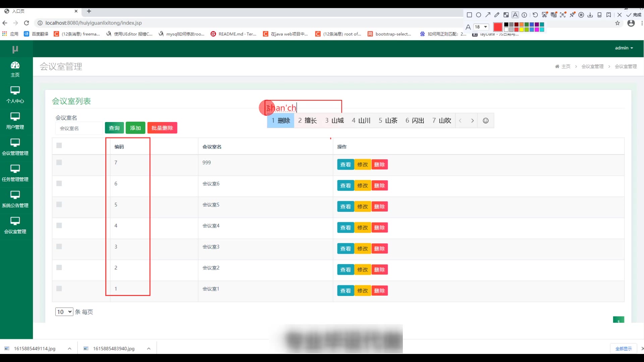Open rows-per-page dropdown showing 10

(x=64, y=312)
